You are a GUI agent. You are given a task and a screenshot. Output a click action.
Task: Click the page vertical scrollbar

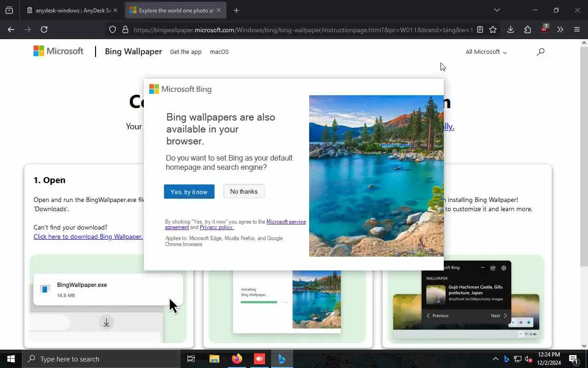pyautogui.click(x=584, y=156)
